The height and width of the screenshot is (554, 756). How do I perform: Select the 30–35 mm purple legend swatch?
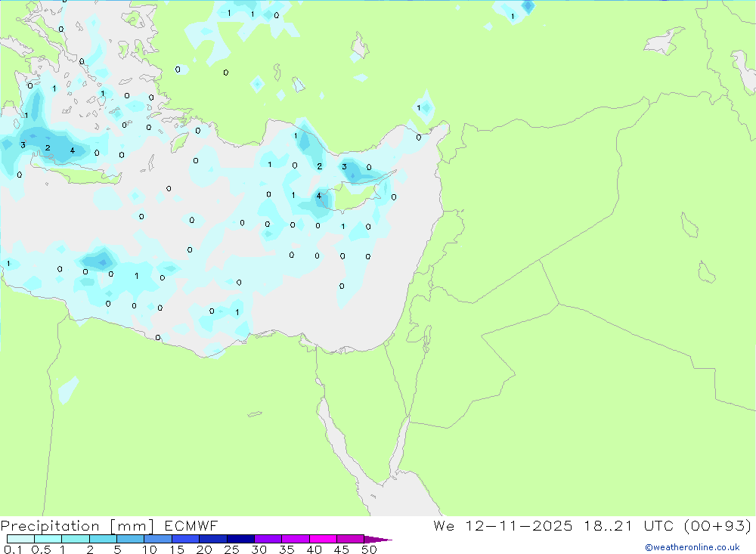tap(268, 539)
